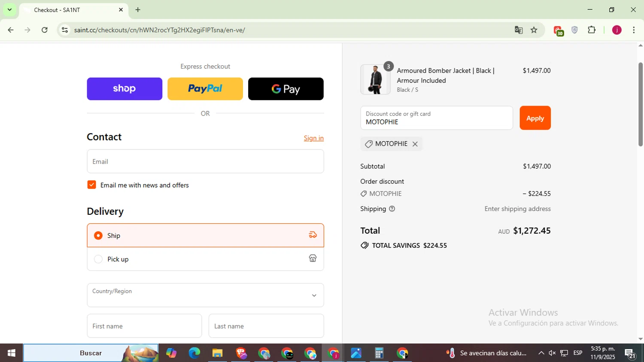Remove the MOTOPHIE discount tag
The width and height of the screenshot is (644, 362).
pos(415,144)
